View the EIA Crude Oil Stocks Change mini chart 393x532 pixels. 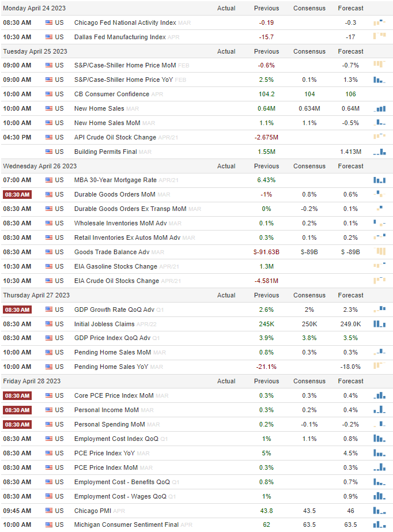379,280
